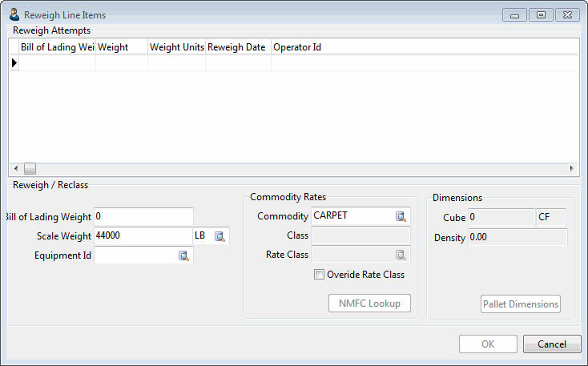This screenshot has height=366, width=588.
Task: Select the Commodity field containing CARPET
Action: [x=351, y=216]
